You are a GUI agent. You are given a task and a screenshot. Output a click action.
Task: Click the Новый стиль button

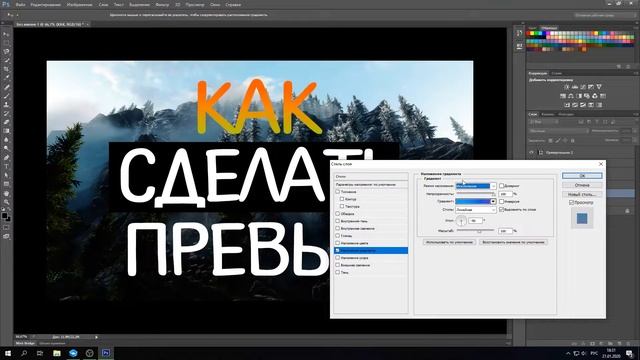[582, 194]
